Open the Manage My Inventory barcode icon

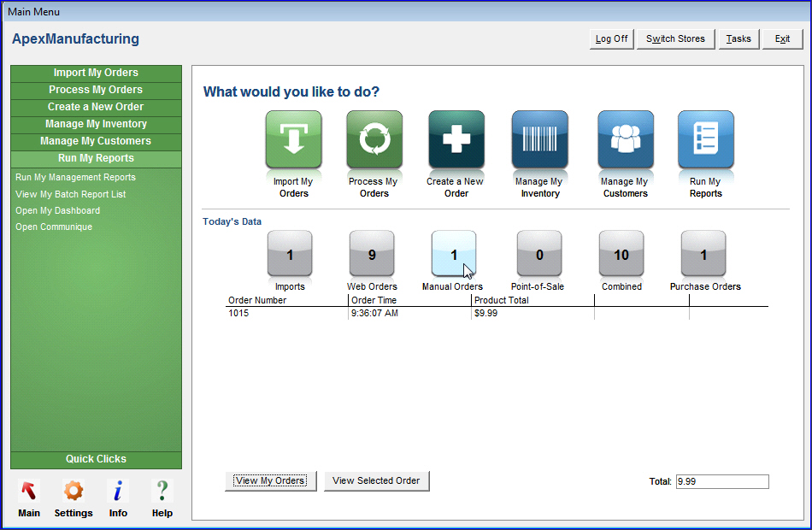tap(539, 139)
